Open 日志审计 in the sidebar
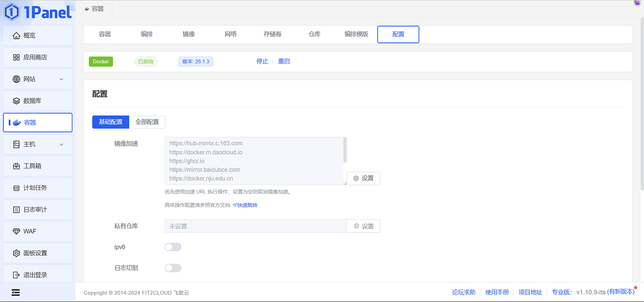Image resolution: width=644 pixels, height=302 pixels. [x=38, y=210]
